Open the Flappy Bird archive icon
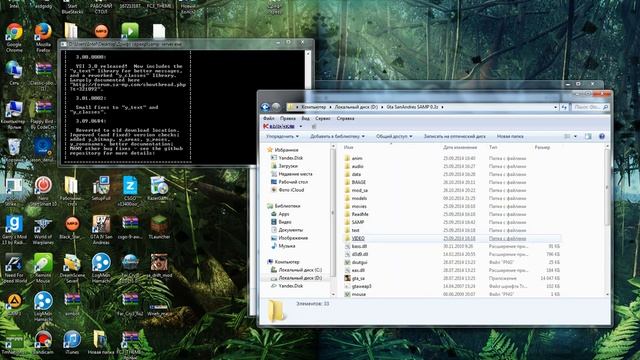640x360 pixels. point(43,114)
